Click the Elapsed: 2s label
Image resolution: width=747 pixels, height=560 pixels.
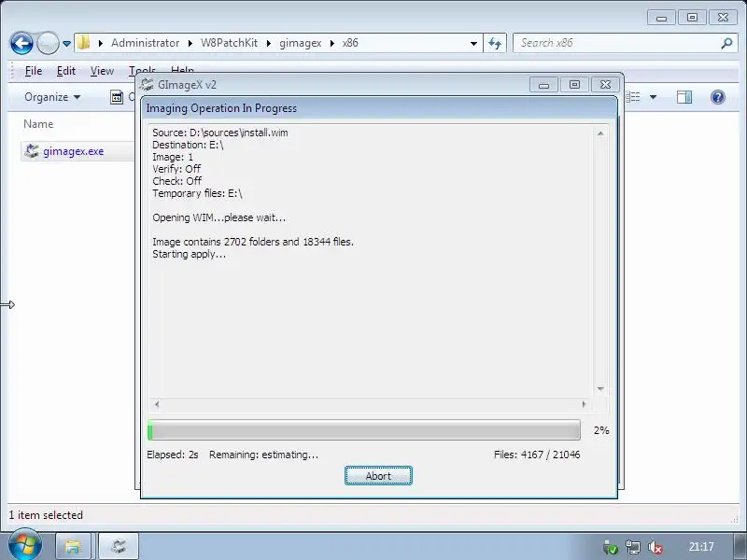tap(173, 455)
